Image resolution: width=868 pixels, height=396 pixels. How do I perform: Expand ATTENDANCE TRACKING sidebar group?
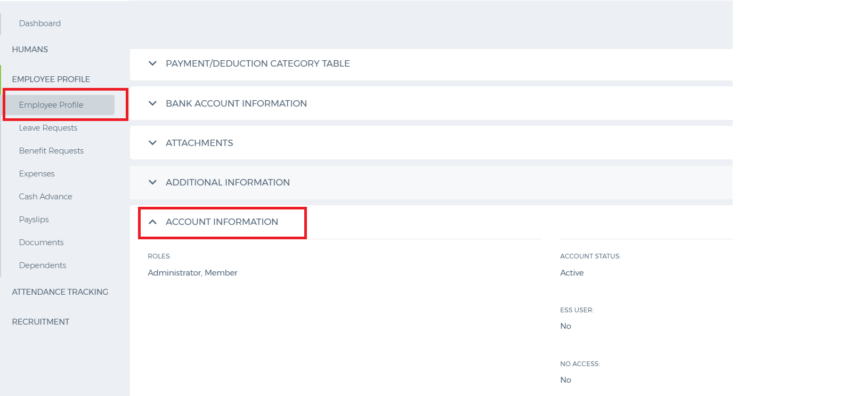pyautogui.click(x=60, y=292)
